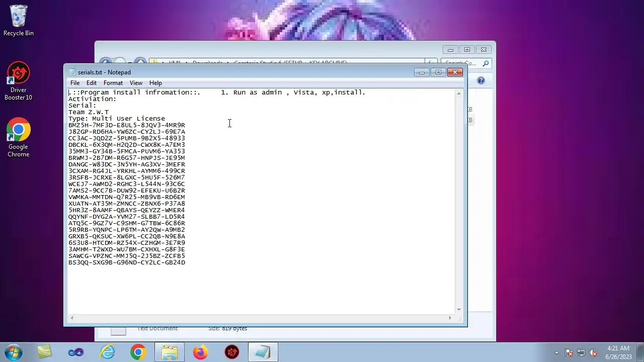Image resolution: width=644 pixels, height=362 pixels.
Task: Open the network status tray icon
Action: click(x=581, y=353)
